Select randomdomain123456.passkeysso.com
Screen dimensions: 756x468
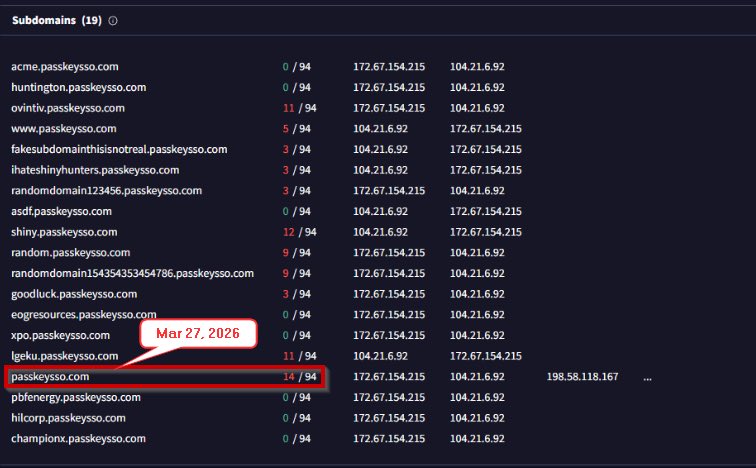click(107, 191)
